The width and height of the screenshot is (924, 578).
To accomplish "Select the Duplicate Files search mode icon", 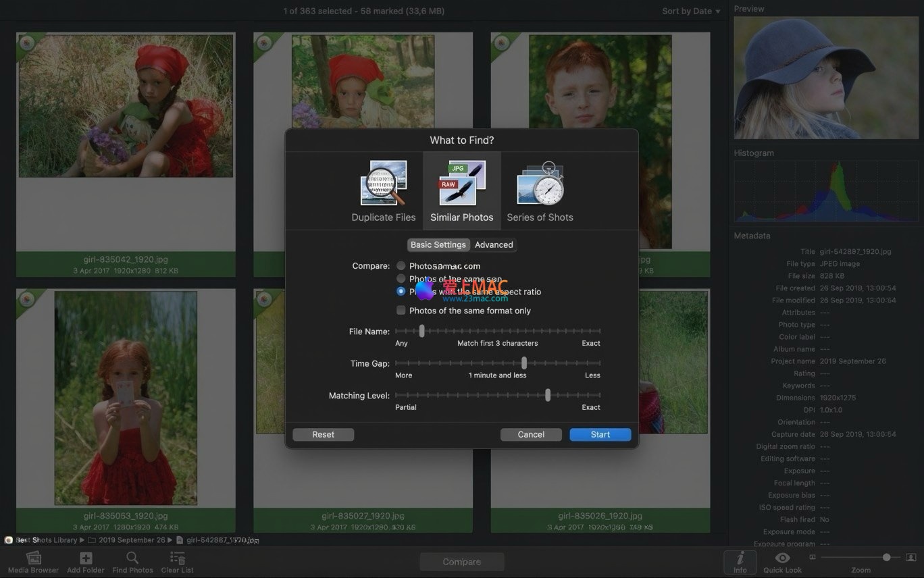I will click(x=383, y=183).
